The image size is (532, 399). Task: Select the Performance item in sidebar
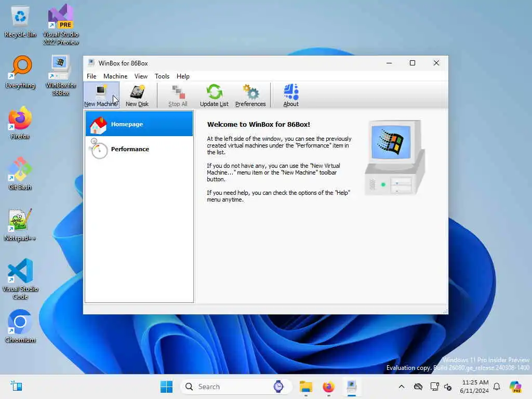(139, 149)
